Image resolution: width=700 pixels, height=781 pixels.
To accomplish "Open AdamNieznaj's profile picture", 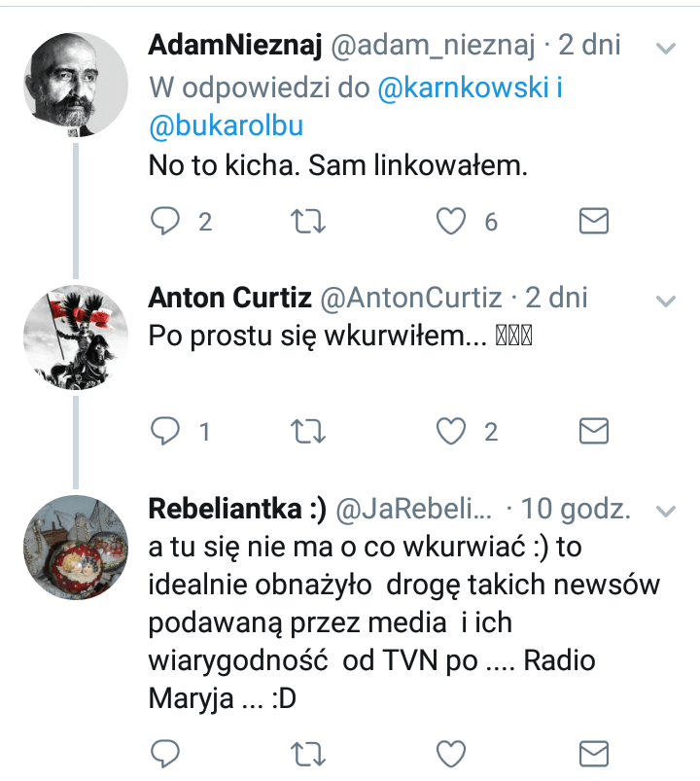I will (76, 85).
